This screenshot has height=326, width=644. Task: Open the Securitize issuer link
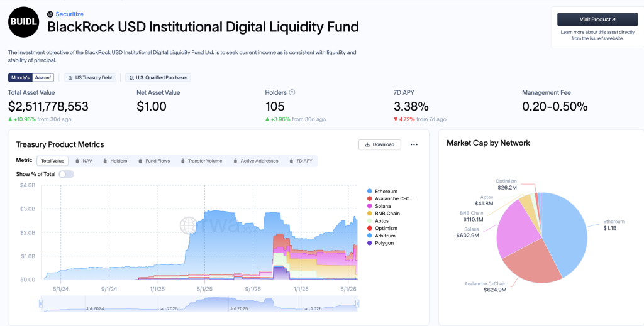(69, 14)
